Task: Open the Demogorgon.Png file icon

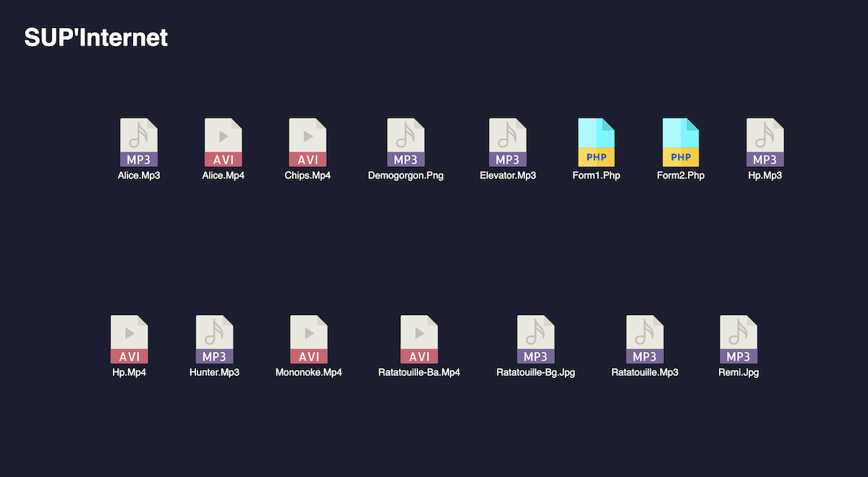Action: (x=406, y=142)
